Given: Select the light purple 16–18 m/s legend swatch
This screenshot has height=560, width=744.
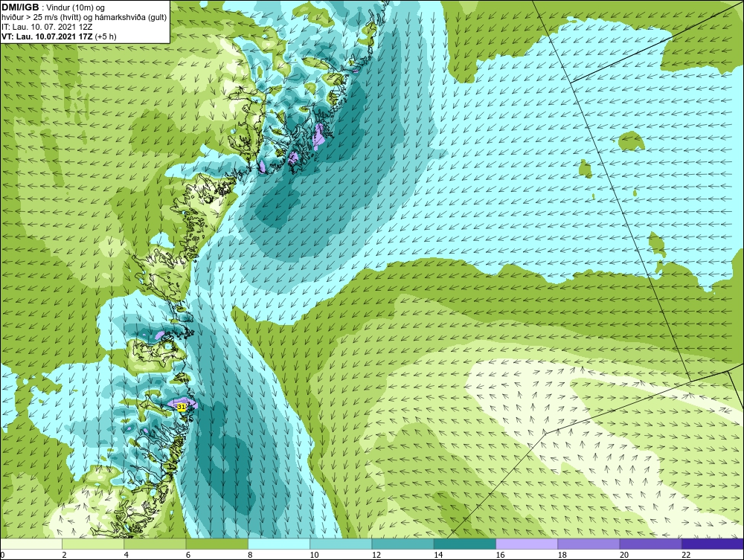Looking at the screenshot, I should point(527,544).
